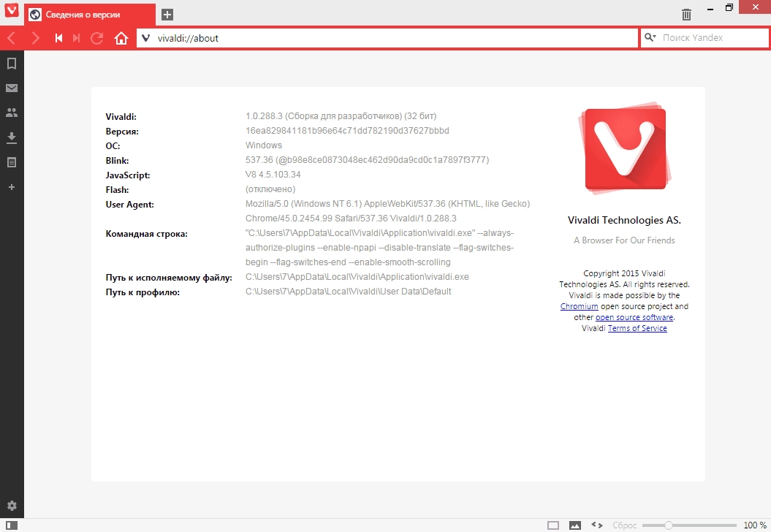Click the Blink 537.36 revision value
This screenshot has height=532, width=771.
point(367,160)
